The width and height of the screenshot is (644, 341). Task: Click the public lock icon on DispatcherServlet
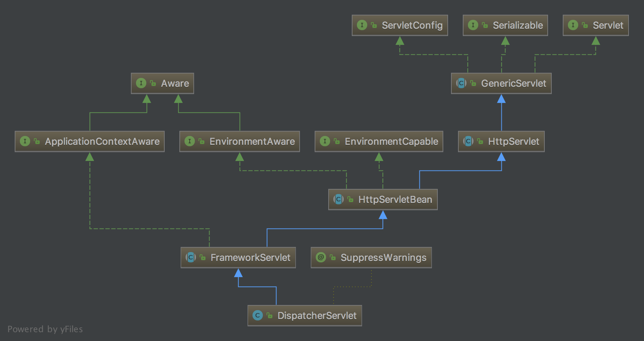(x=269, y=315)
